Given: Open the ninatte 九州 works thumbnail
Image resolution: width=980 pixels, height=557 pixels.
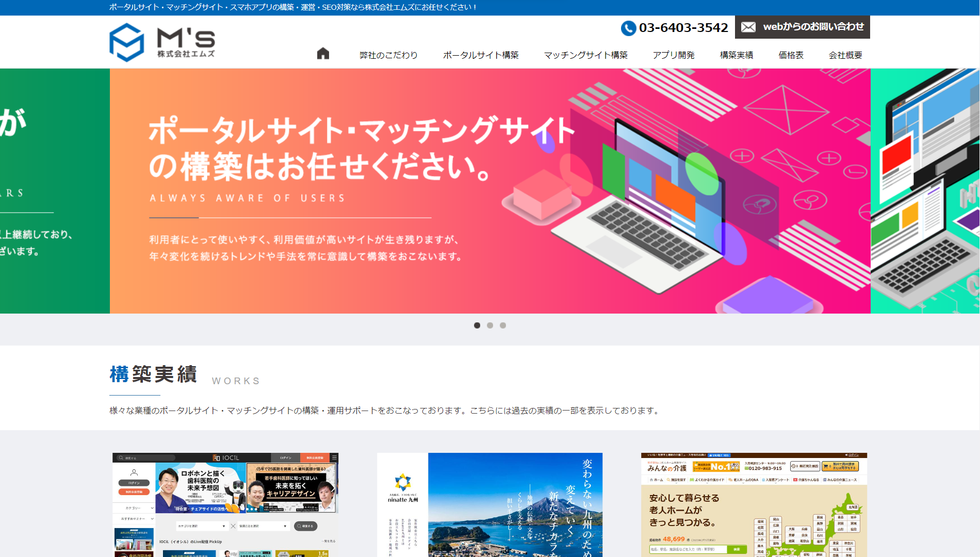Looking at the screenshot, I should [489, 504].
